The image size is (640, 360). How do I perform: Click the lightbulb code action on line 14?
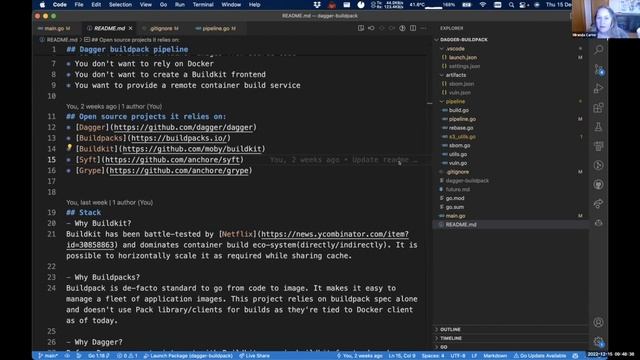69,147
